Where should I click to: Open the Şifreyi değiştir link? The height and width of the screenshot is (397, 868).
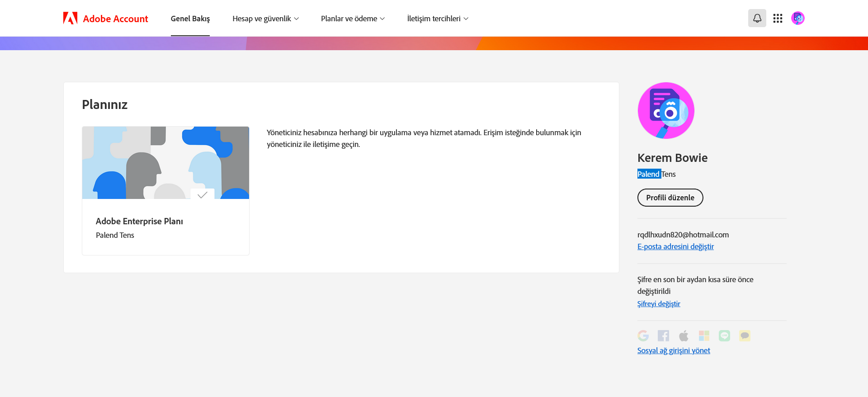[x=659, y=304]
